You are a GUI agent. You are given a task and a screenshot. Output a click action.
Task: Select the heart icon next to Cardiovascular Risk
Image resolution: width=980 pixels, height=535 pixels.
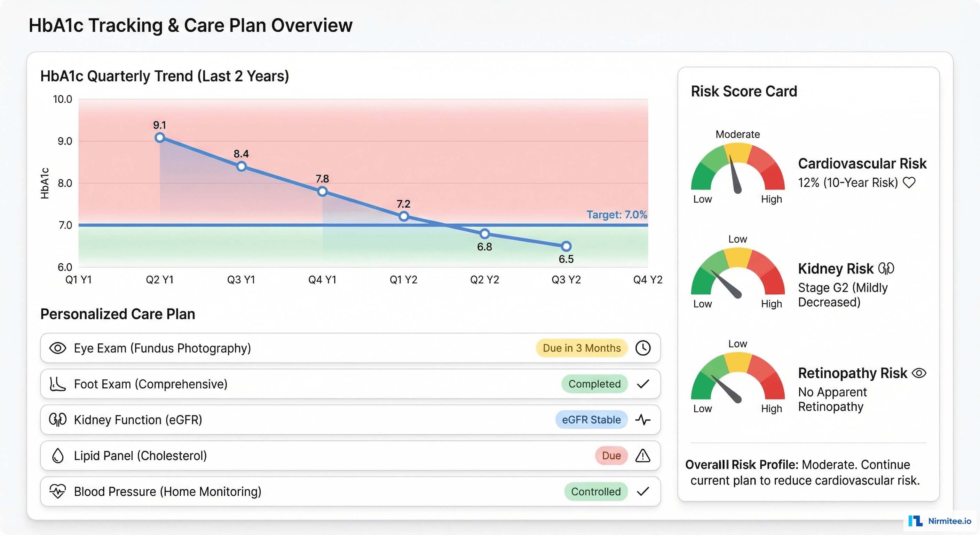(x=910, y=183)
